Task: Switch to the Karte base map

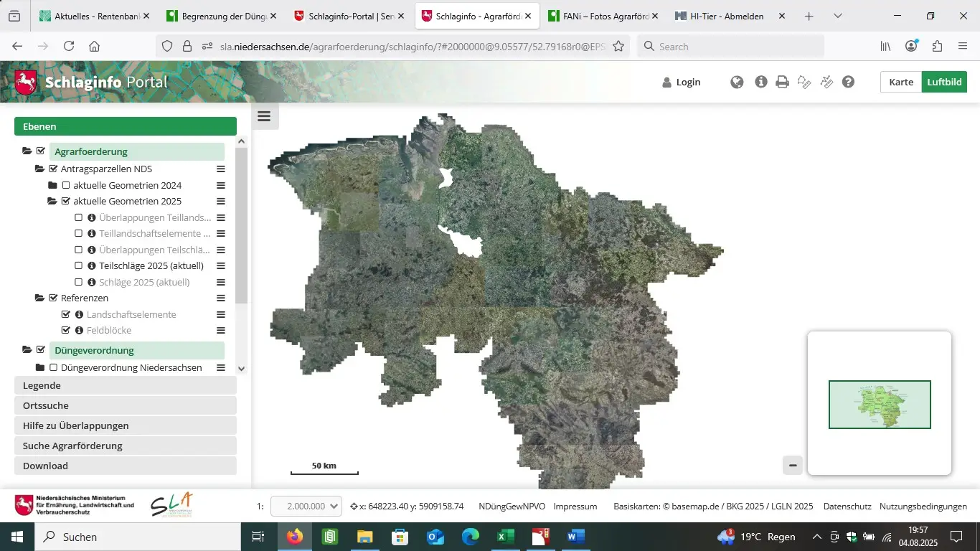Action: (x=901, y=83)
